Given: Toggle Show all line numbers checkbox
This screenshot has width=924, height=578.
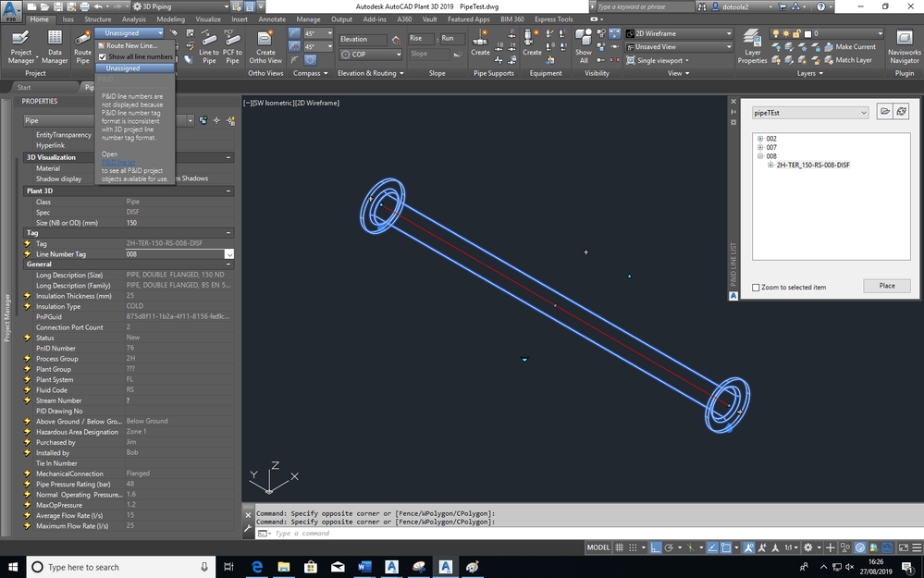Looking at the screenshot, I should [x=103, y=56].
